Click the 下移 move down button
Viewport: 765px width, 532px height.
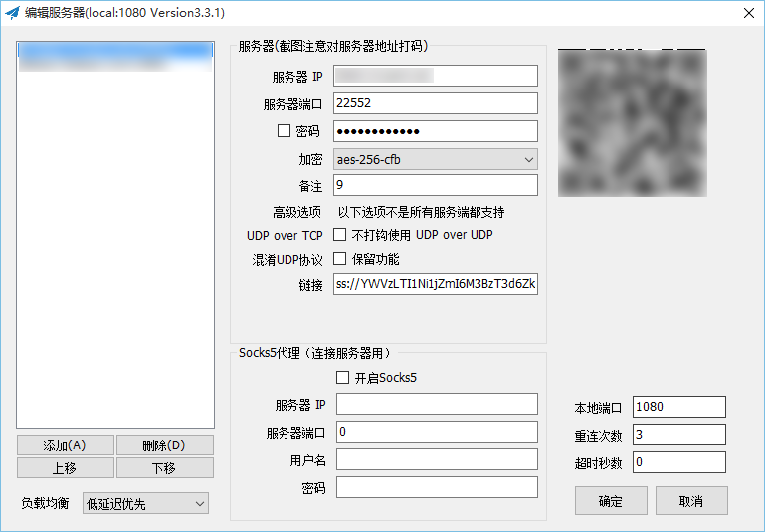pyautogui.click(x=164, y=468)
